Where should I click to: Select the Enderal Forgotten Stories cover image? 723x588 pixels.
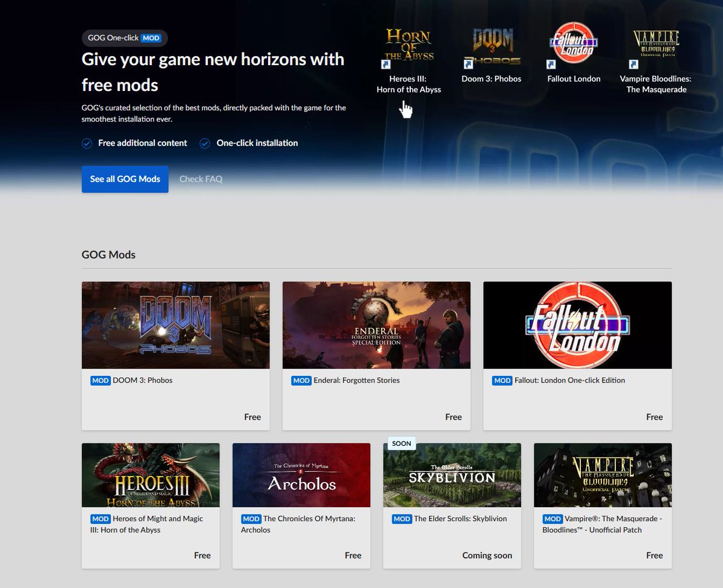377,325
